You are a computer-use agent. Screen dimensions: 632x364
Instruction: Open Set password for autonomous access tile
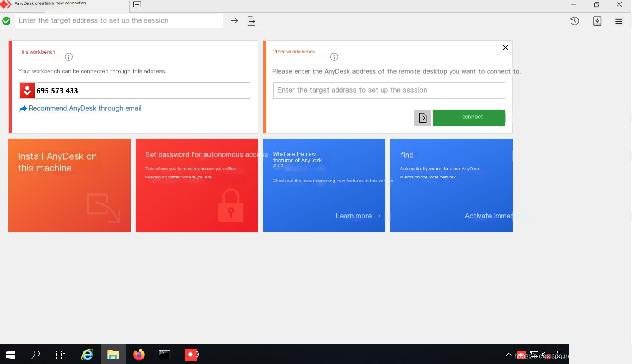pyautogui.click(x=197, y=186)
